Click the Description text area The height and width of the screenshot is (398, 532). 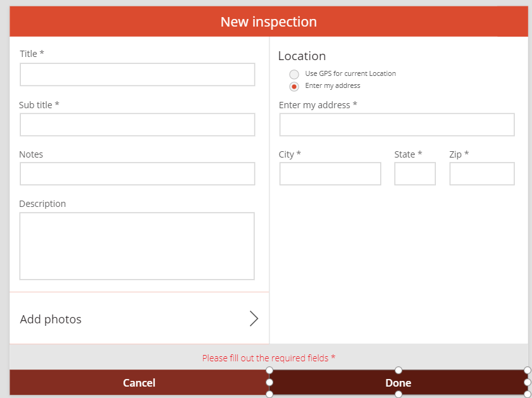137,246
